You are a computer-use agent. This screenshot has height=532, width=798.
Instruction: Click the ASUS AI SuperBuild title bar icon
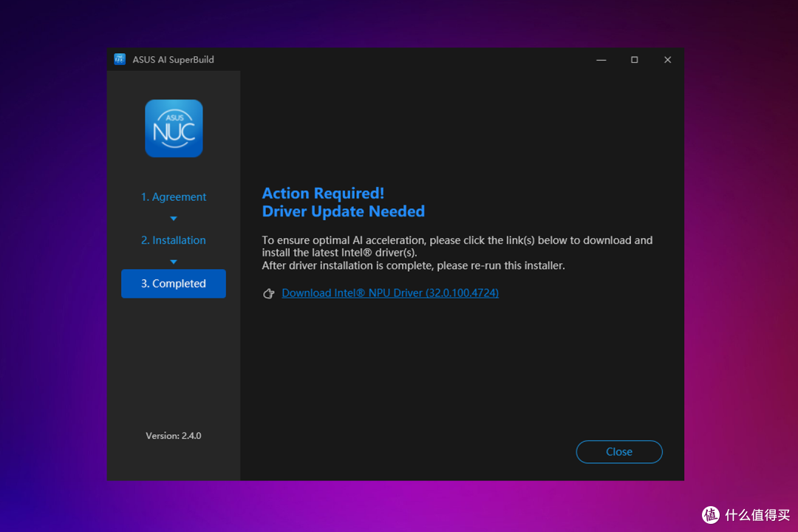tap(120, 59)
